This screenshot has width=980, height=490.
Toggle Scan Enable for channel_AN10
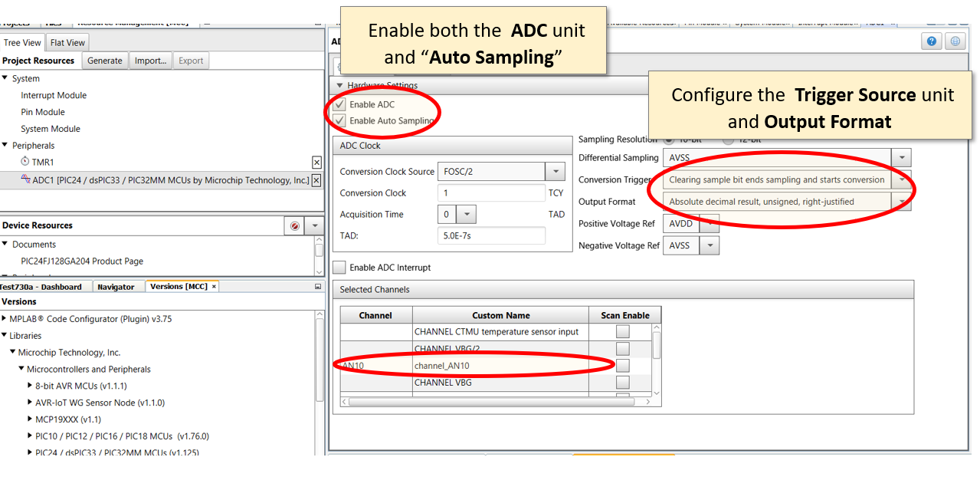(623, 364)
